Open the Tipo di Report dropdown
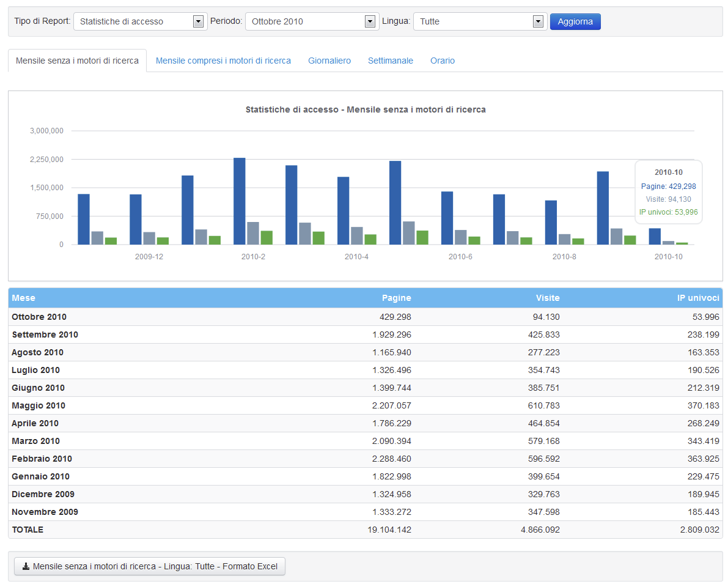Screen dimensions: 728x584 (140, 21)
